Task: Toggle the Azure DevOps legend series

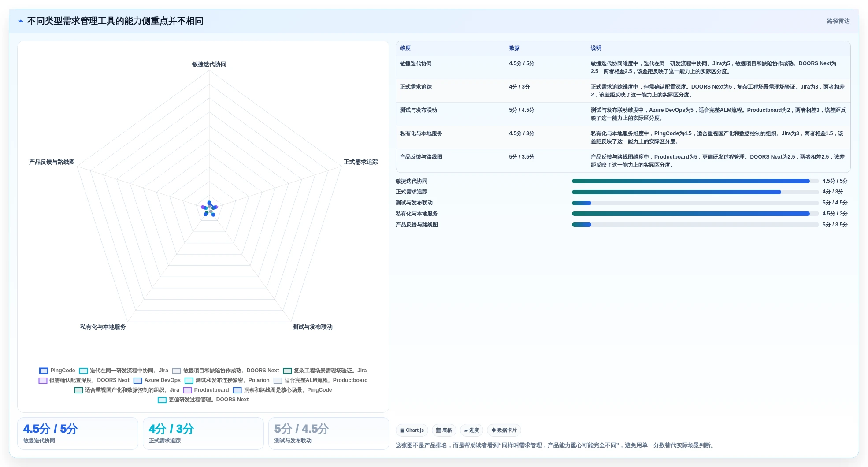Action: click(x=157, y=381)
